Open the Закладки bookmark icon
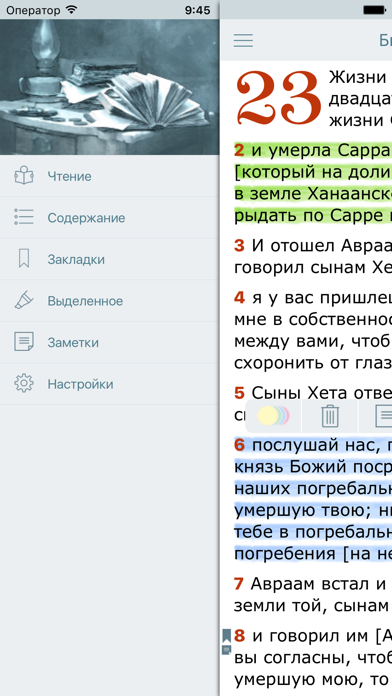 (24, 259)
